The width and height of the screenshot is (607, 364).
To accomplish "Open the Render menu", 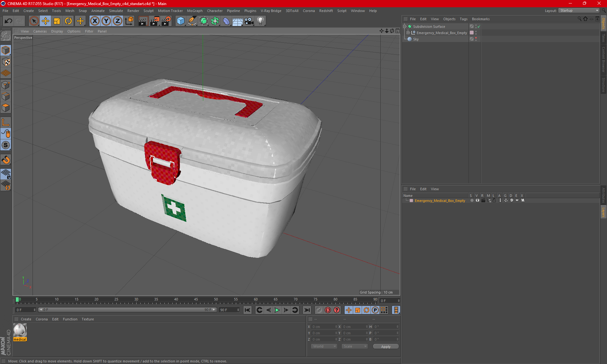I will [133, 11].
